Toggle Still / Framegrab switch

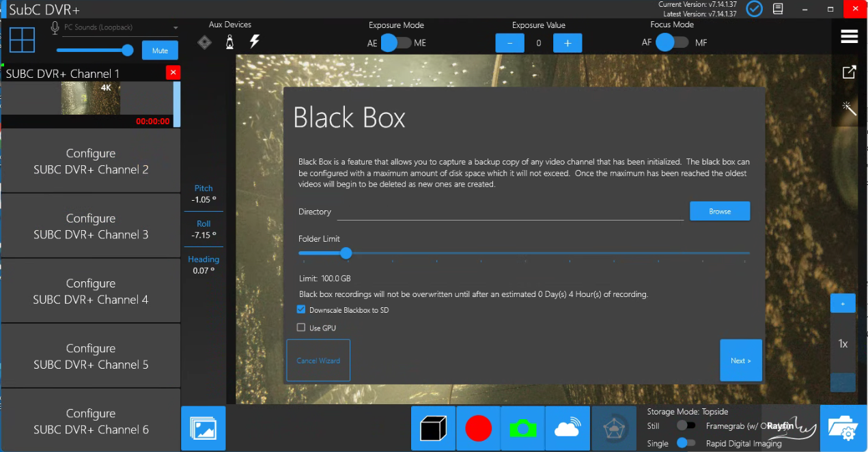pos(686,425)
